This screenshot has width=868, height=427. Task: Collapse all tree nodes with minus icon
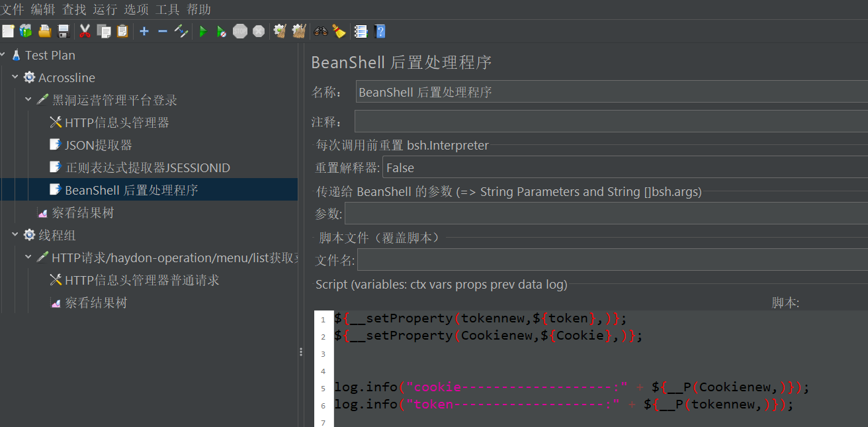[x=163, y=31]
